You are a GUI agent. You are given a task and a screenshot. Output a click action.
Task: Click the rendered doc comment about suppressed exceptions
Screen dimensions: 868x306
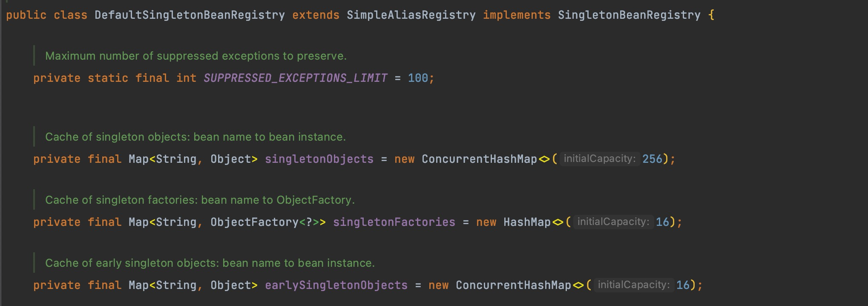[196, 56]
